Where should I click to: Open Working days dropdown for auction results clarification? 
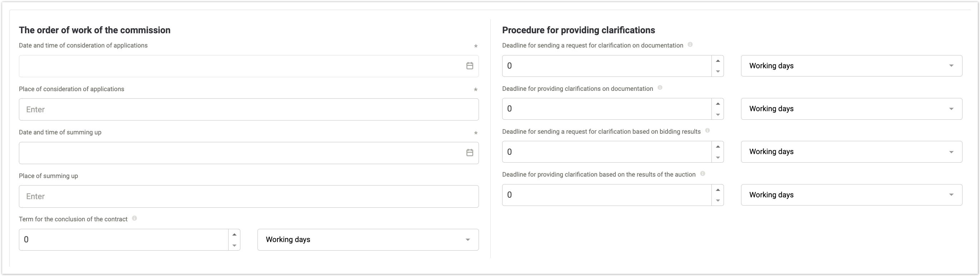point(851,195)
